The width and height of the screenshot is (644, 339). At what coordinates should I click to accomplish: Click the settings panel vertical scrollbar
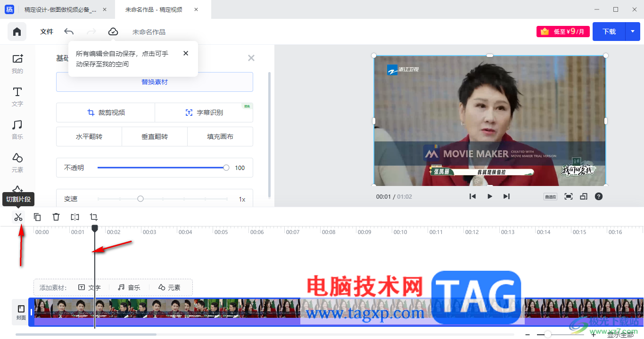coord(270,135)
